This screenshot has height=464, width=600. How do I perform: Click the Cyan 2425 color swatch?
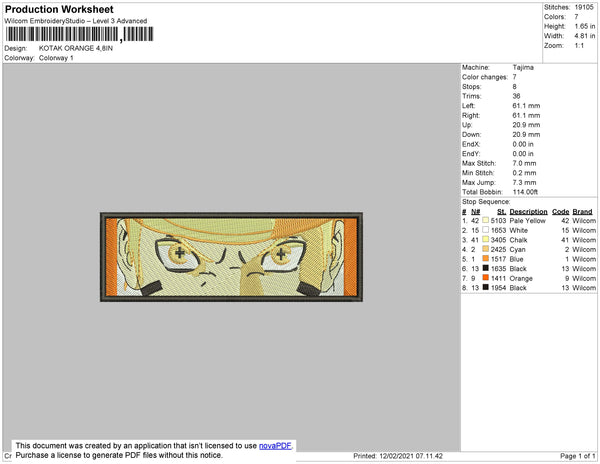[486, 249]
